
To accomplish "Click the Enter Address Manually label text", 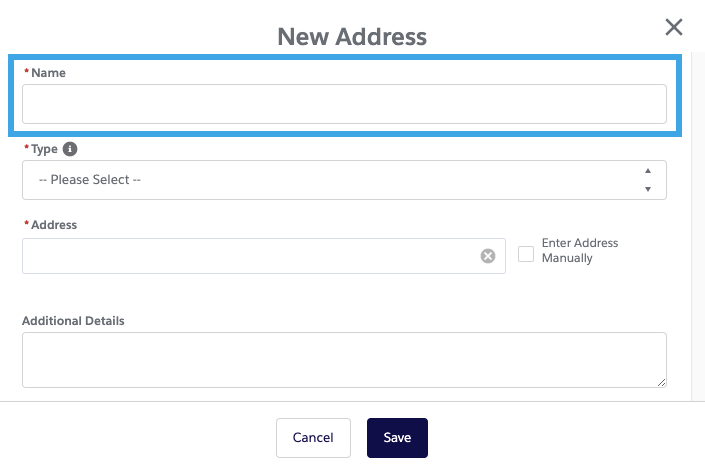I will [579, 250].
